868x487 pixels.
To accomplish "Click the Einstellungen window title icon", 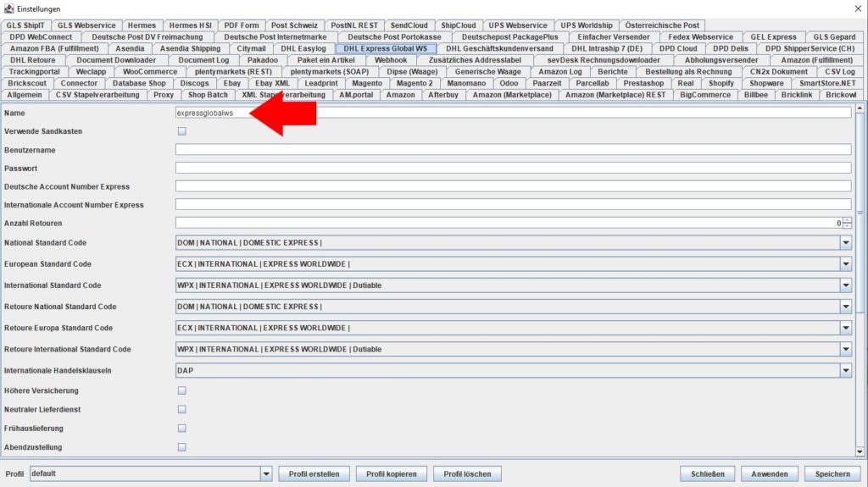I will [8, 8].
